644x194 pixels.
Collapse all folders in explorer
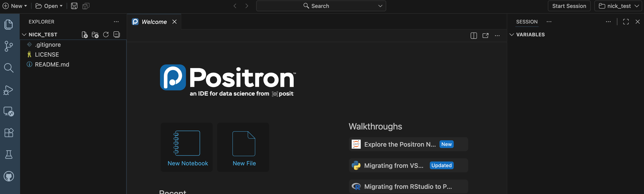click(116, 35)
